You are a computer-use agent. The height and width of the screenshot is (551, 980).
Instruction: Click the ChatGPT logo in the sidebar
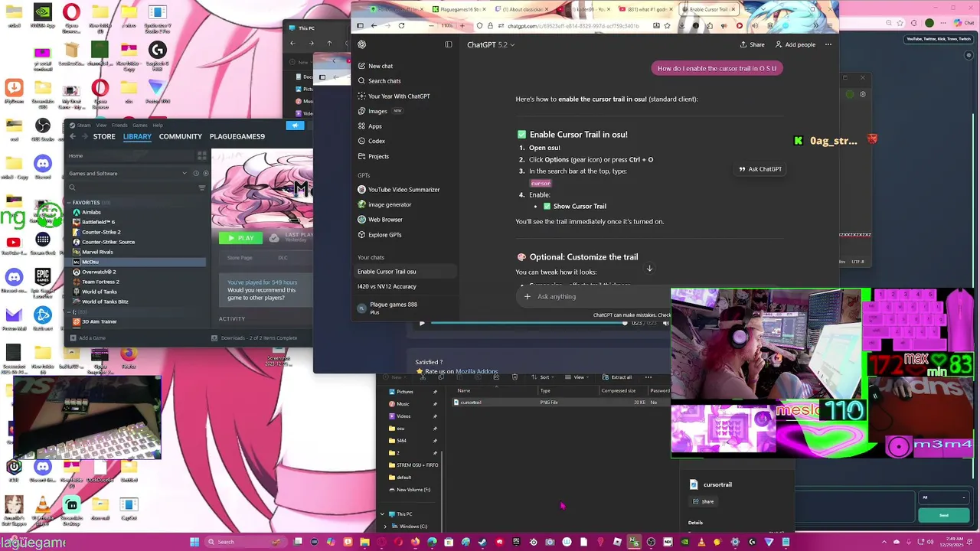(362, 44)
